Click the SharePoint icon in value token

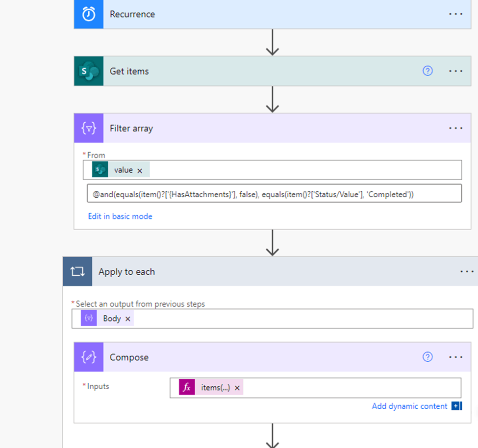click(100, 170)
